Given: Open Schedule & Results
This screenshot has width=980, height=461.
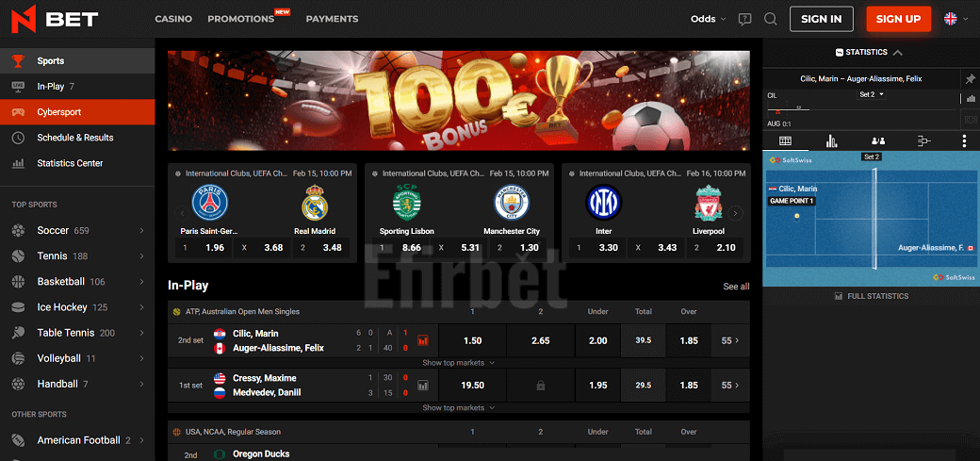Looking at the screenshot, I should [x=77, y=138].
